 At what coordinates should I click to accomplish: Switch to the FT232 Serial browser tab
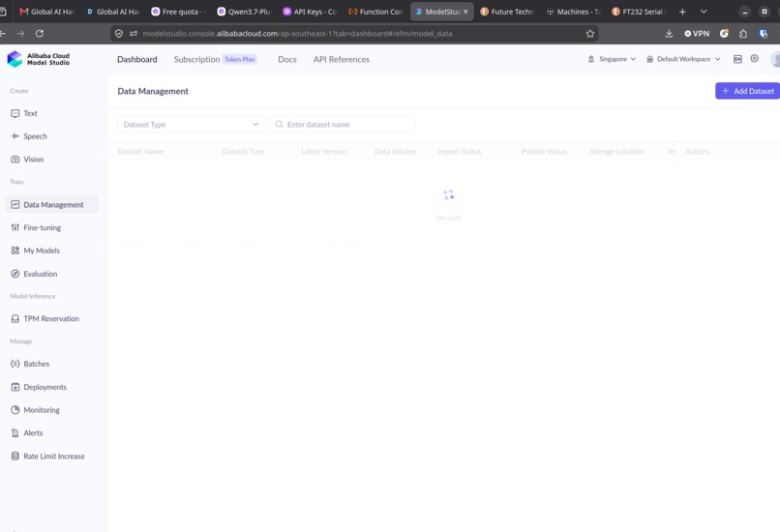[x=639, y=12]
